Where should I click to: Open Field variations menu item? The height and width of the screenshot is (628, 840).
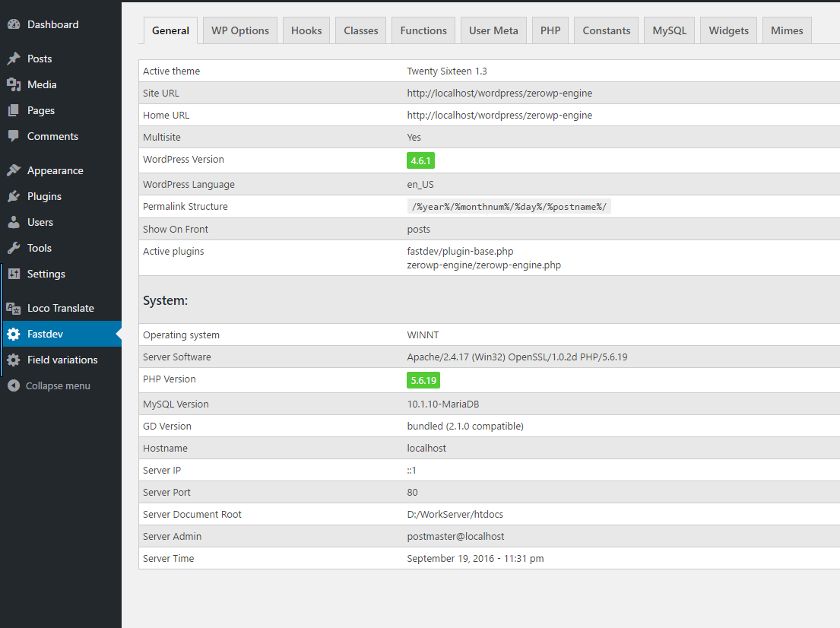[62, 360]
